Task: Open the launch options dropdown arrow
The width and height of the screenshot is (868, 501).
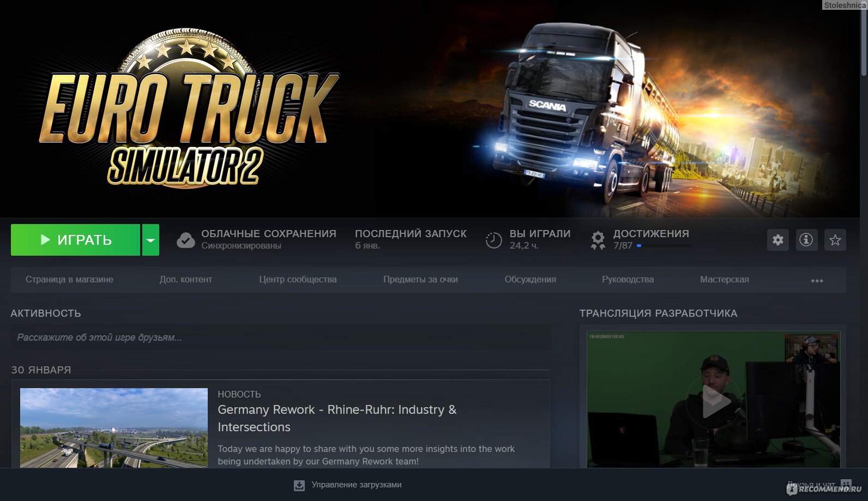Action: (151, 240)
